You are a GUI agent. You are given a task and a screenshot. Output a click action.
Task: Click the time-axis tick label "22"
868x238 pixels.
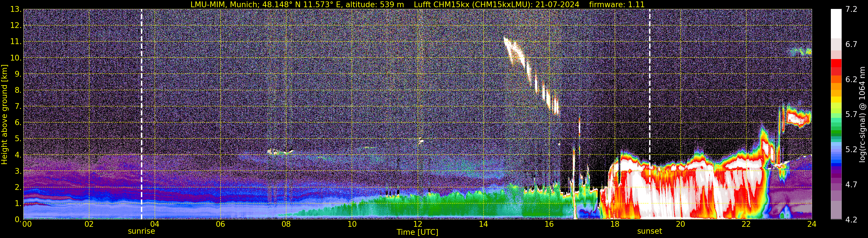click(x=746, y=224)
